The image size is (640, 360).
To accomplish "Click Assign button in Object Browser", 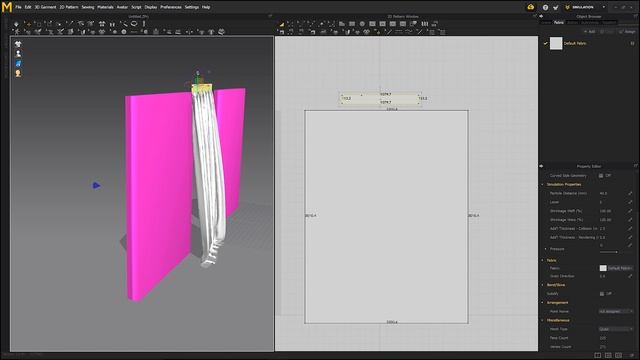I will click(x=627, y=31).
